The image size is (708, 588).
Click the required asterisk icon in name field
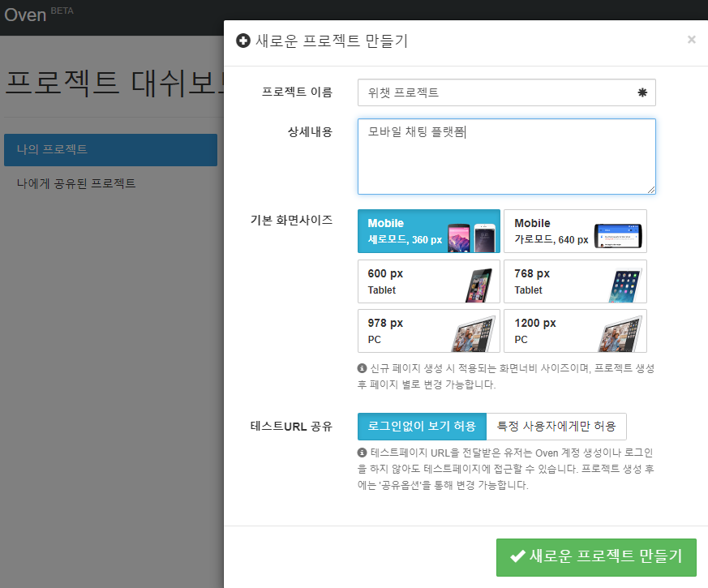642,92
